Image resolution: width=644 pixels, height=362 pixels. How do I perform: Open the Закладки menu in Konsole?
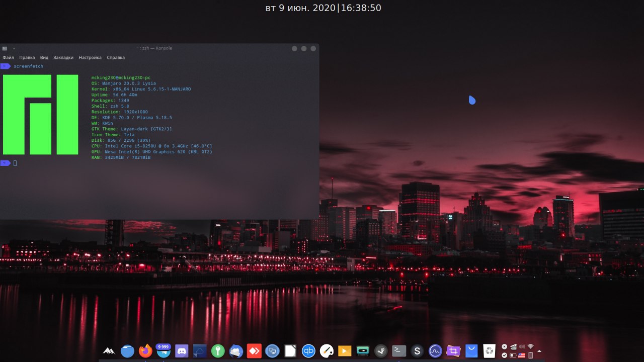[63, 57]
